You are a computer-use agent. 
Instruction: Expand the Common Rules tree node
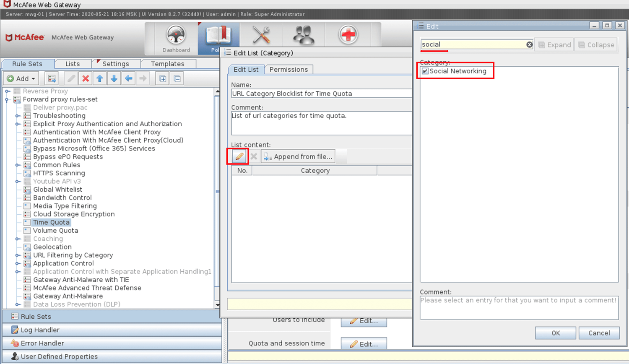point(18,165)
